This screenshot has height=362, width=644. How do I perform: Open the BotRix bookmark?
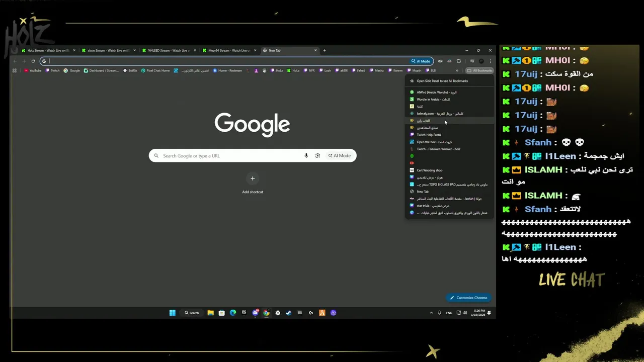tap(130, 70)
